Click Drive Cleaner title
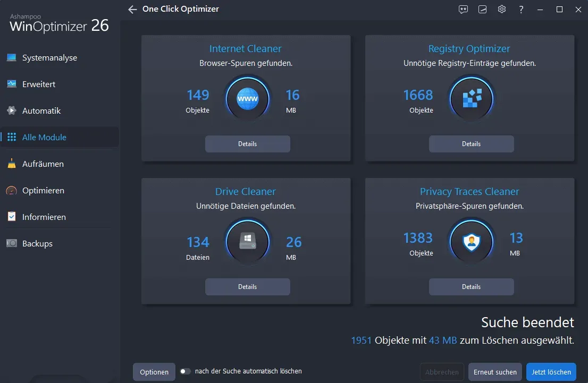588x383 pixels. 246,191
